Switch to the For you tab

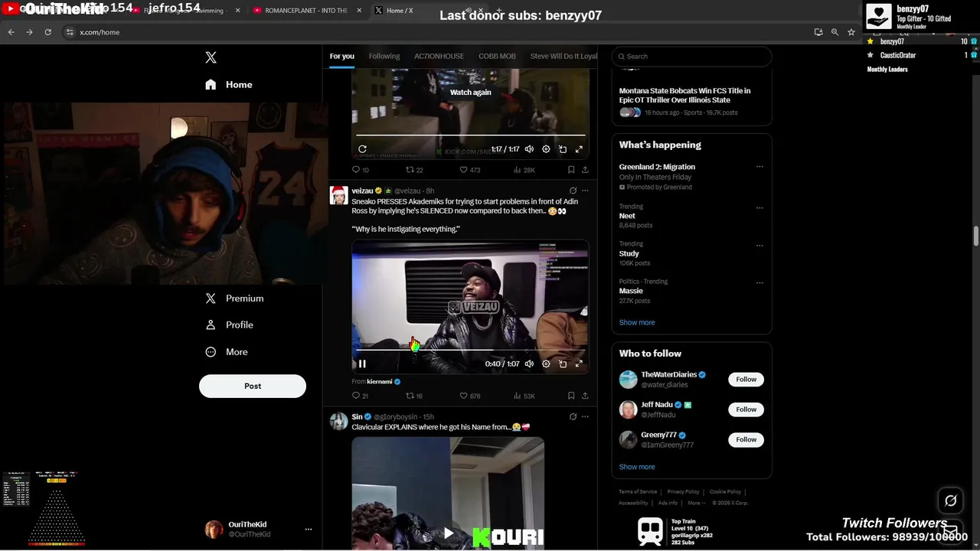[341, 56]
